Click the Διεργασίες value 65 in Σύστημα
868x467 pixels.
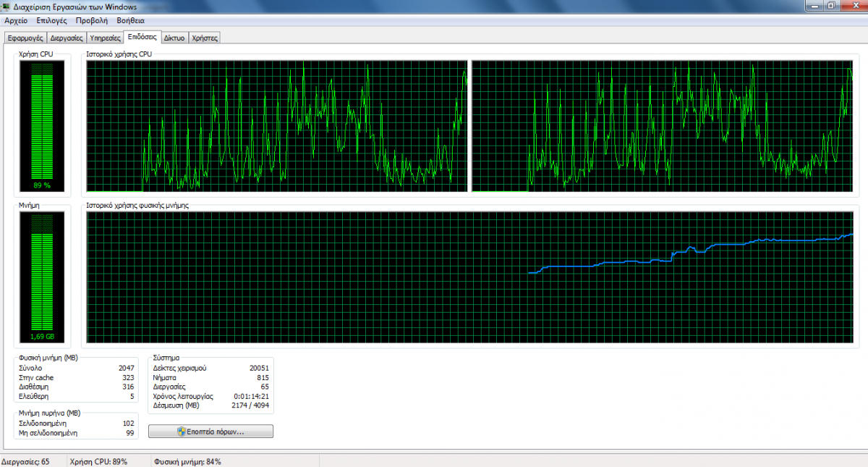[x=265, y=387]
